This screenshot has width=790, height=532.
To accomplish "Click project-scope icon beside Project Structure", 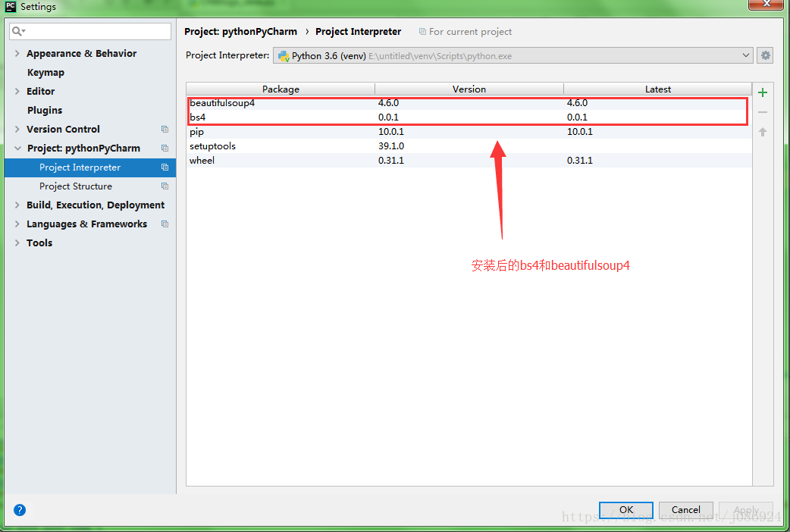I will pos(165,186).
